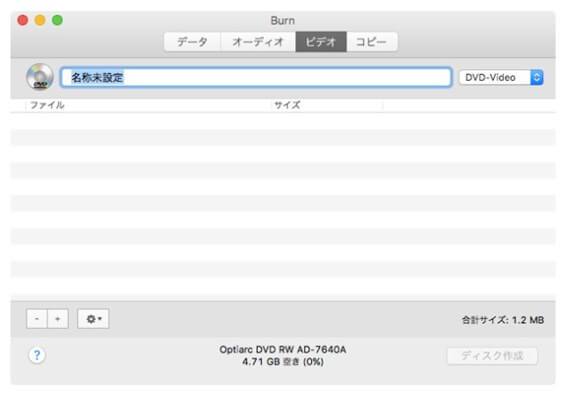Viewport: 567px width, 399px height.
Task: Click the DVD disc icon
Action: pyautogui.click(x=40, y=76)
